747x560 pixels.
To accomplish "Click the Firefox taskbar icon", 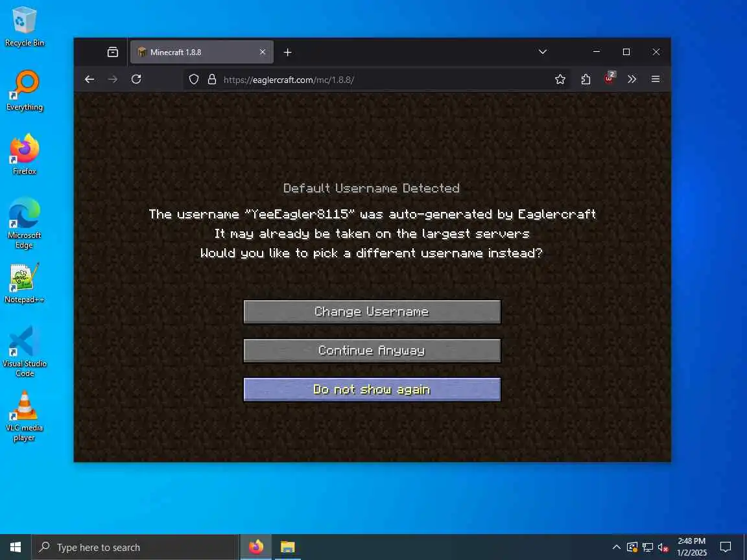I will pos(256,547).
